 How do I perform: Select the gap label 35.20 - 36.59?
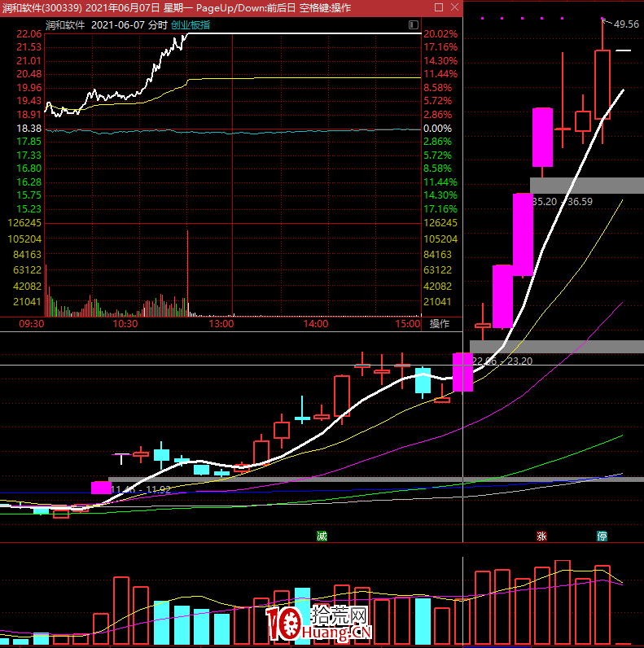coord(562,202)
